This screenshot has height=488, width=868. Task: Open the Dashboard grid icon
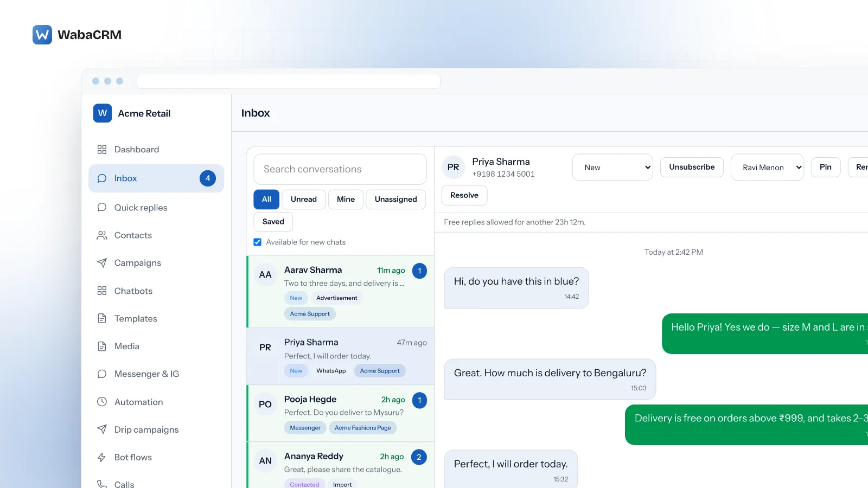[102, 150]
